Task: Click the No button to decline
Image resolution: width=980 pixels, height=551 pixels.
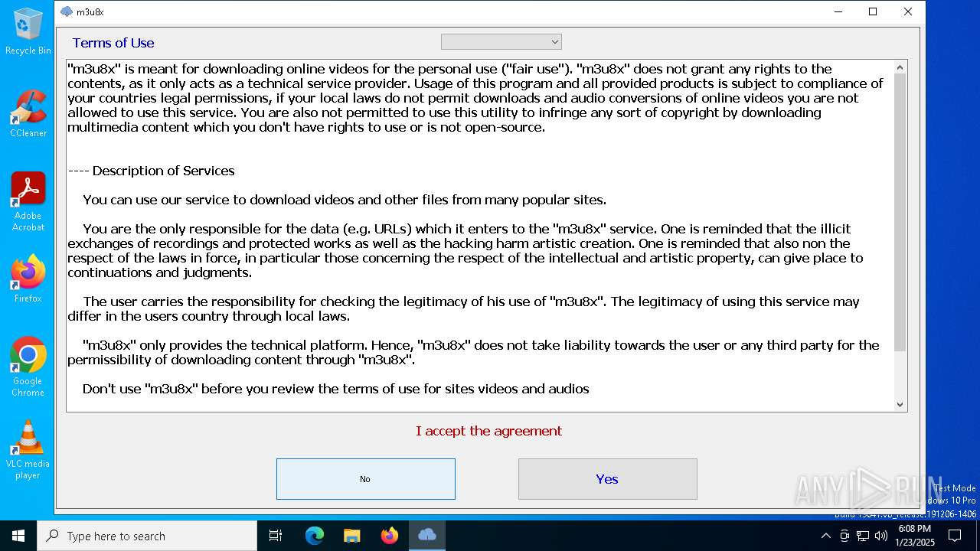Action: pos(365,479)
